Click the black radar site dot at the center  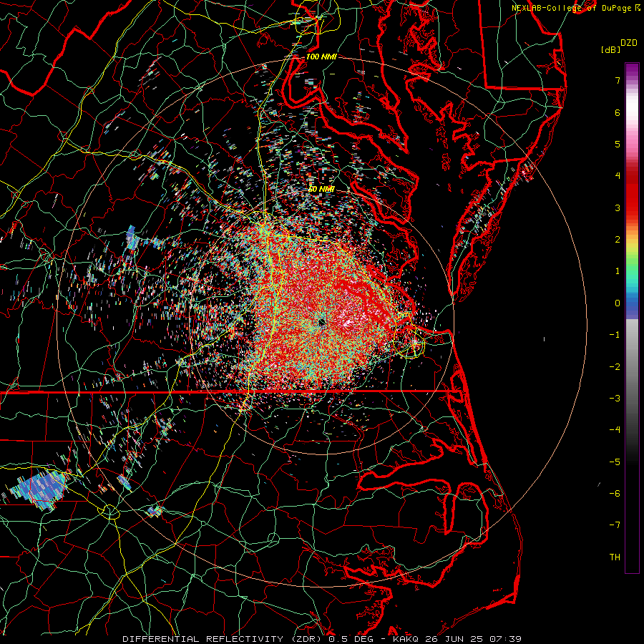click(321, 323)
